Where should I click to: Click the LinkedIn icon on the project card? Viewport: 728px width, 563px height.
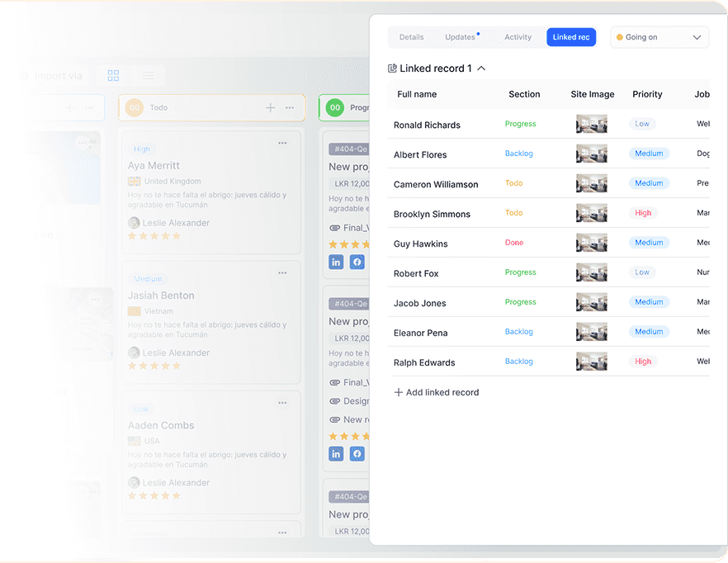pyautogui.click(x=336, y=261)
